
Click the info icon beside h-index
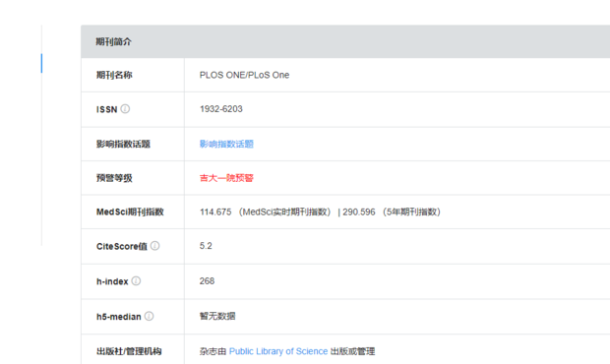point(136,280)
